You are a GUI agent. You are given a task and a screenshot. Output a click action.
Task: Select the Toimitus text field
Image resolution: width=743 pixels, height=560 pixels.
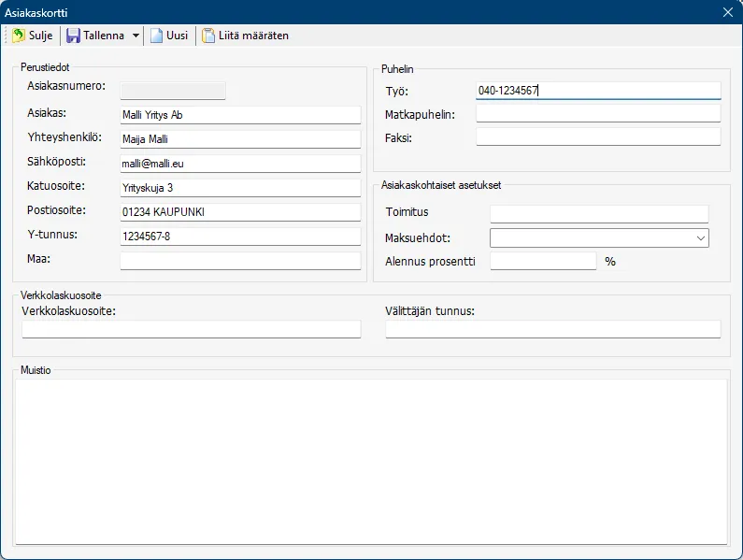click(599, 214)
